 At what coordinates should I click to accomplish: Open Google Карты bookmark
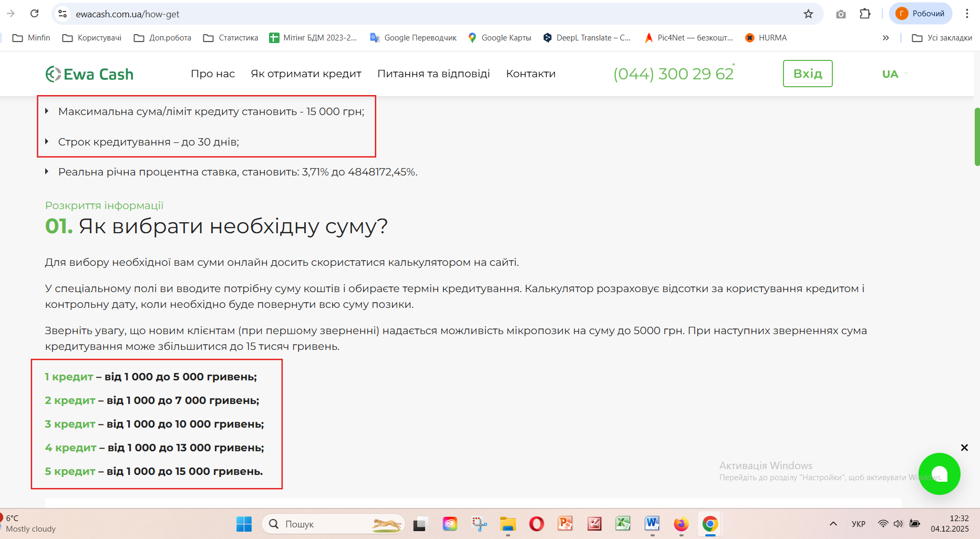point(500,38)
